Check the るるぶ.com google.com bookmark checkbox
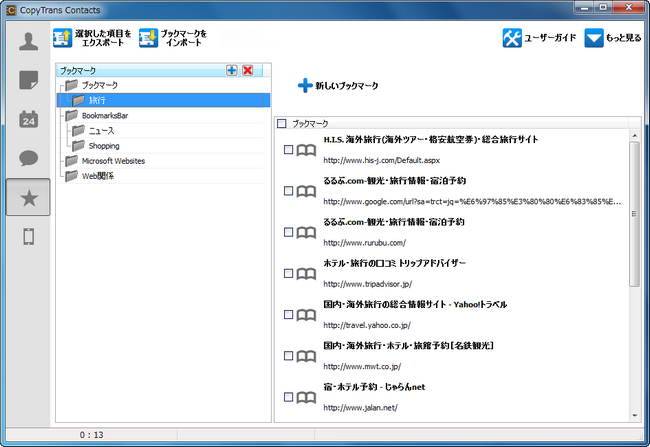 click(289, 190)
